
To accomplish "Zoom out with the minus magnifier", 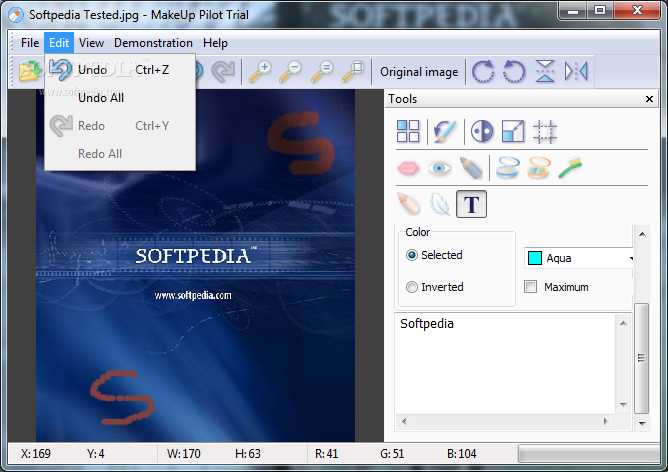I will tap(291, 71).
